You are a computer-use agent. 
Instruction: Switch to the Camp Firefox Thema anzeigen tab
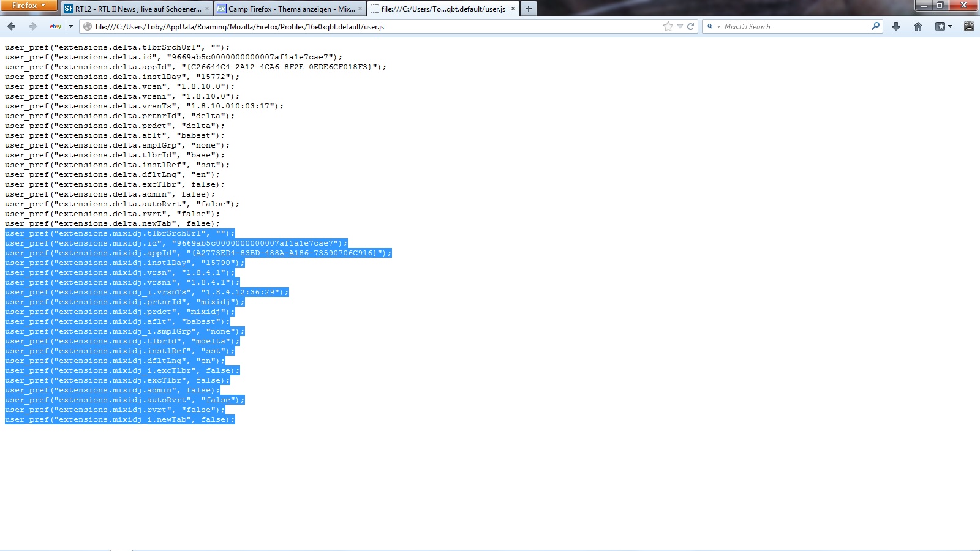coord(290,9)
